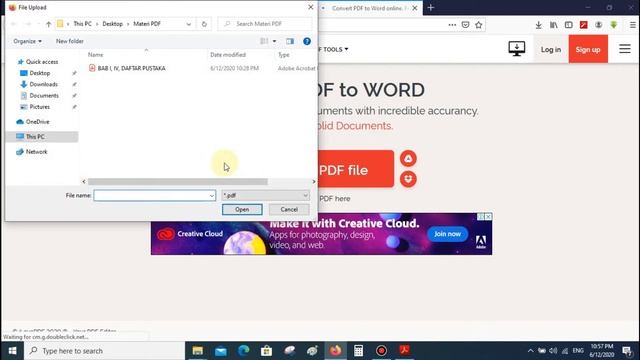
Task: Open website hamburger menu
Action: tap(624, 49)
